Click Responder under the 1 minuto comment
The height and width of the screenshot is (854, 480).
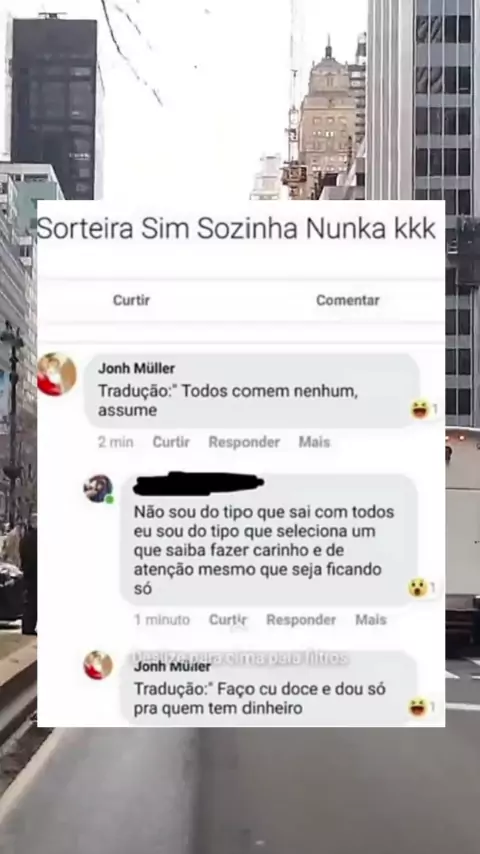coord(301,620)
